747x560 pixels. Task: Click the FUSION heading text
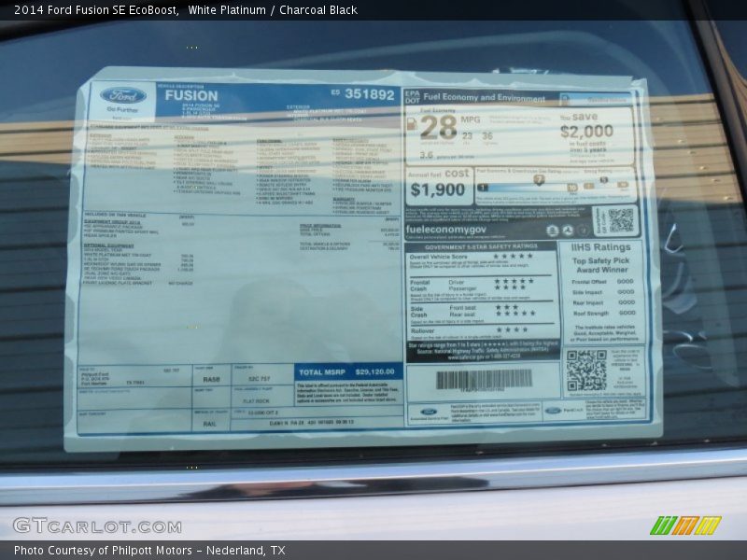click(191, 96)
